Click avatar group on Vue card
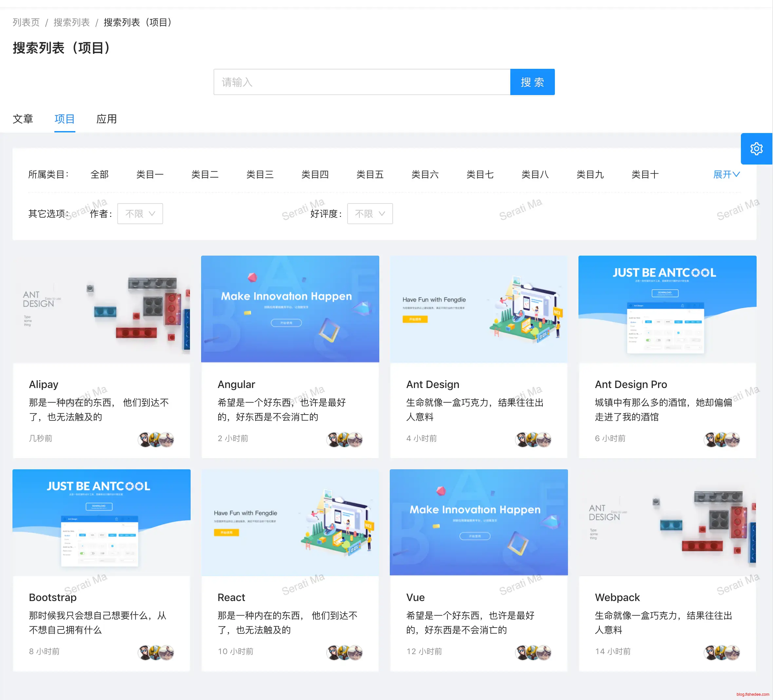The height and width of the screenshot is (700, 773). [x=533, y=652]
